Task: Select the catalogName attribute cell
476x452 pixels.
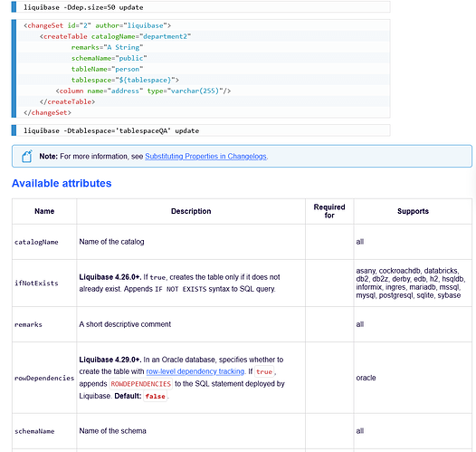Action: pyautogui.click(x=44, y=242)
